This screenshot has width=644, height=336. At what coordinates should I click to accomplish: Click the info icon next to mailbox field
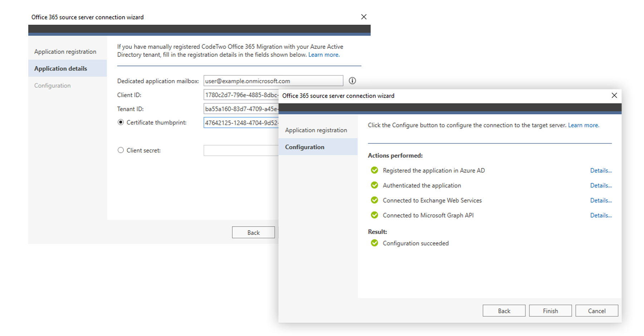pyautogui.click(x=352, y=81)
